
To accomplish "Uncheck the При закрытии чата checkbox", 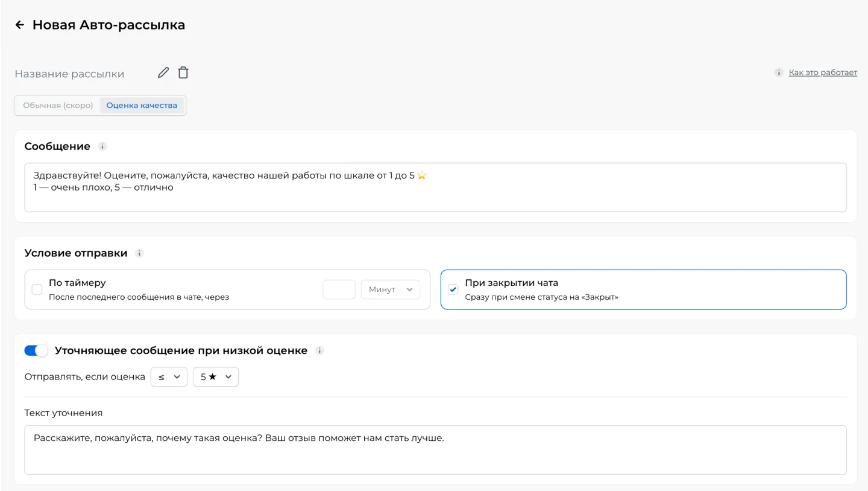I will (453, 290).
